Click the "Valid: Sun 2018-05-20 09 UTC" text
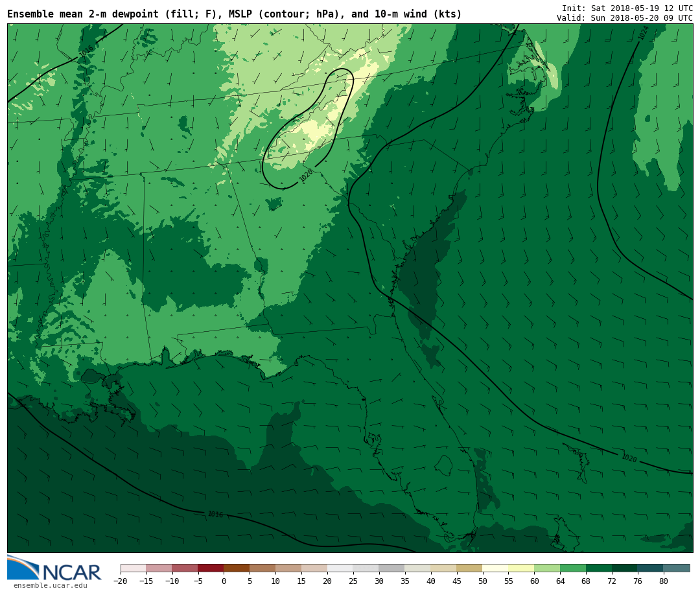The width and height of the screenshot is (700, 593). (625, 18)
